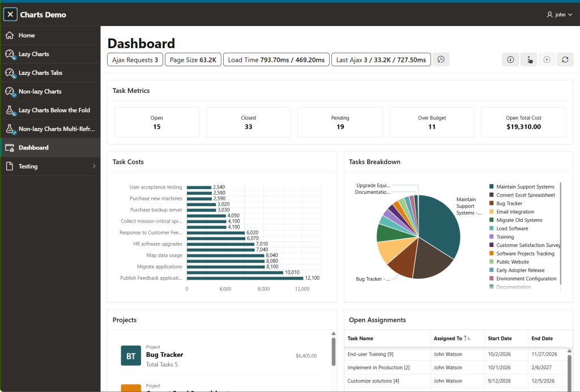Click the legend scrollbar in Tasks Breakdown

tap(561, 233)
